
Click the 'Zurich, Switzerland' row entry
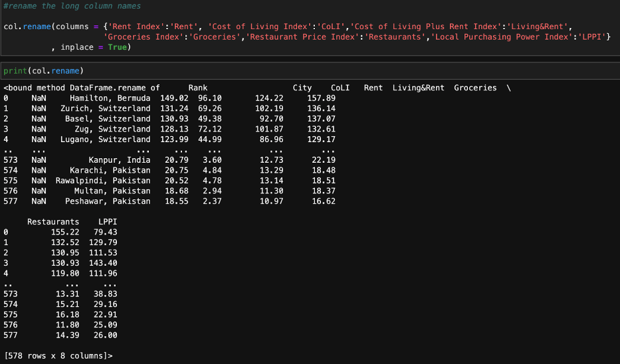click(x=105, y=108)
